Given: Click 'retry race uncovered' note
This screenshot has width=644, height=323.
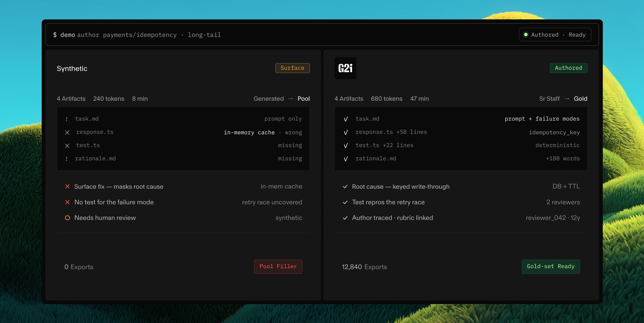Looking at the screenshot, I should (272, 202).
